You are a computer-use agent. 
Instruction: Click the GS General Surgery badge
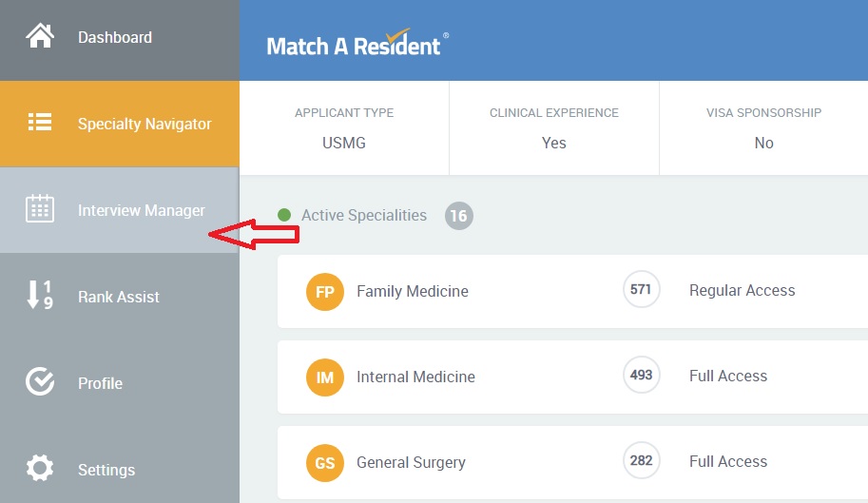click(325, 463)
